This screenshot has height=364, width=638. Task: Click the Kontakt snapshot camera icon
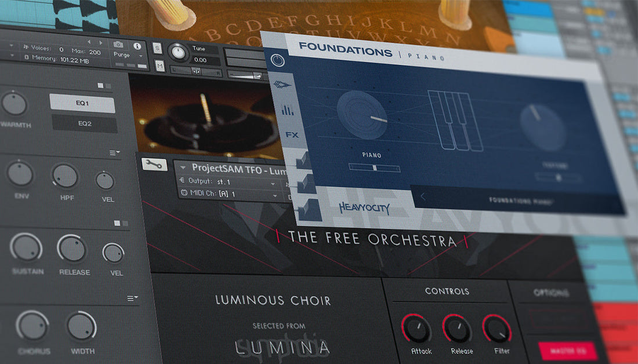(x=118, y=44)
